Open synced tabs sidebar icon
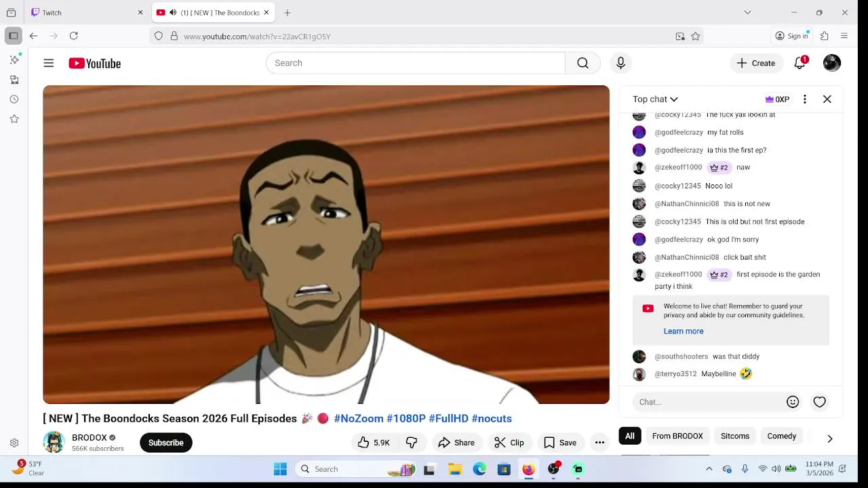Screen dimensions: 868x488 click(14, 79)
